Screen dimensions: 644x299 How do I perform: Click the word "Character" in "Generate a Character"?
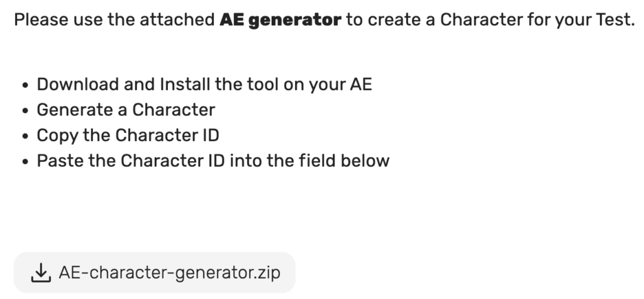tap(174, 110)
